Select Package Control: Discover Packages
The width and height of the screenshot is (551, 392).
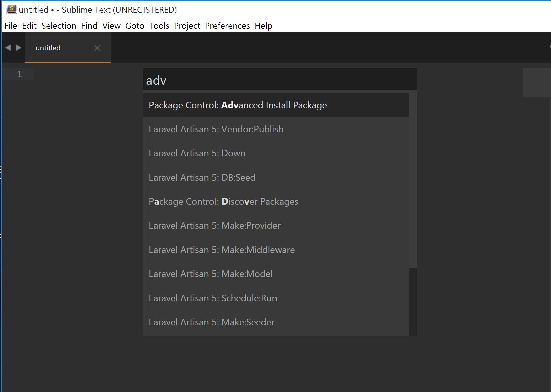[x=276, y=202]
